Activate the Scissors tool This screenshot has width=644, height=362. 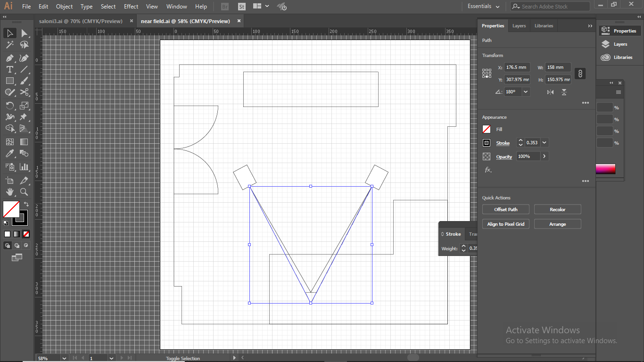(x=25, y=92)
